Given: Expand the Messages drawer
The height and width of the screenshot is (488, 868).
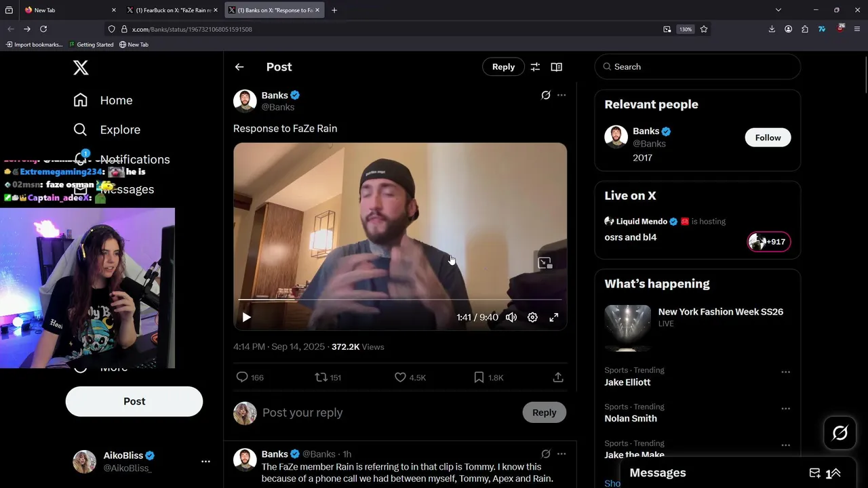Looking at the screenshot, I should click(x=835, y=473).
